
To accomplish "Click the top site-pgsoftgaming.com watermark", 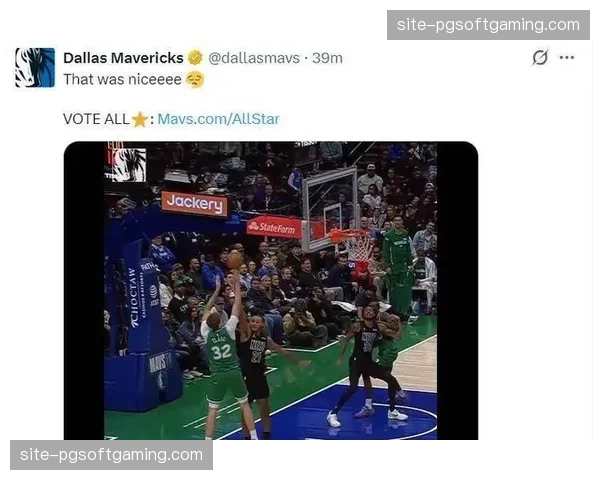I will click(x=488, y=25).
